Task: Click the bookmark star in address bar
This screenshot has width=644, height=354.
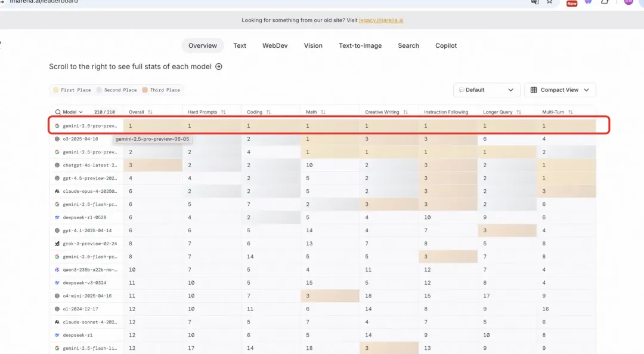Action: pyautogui.click(x=550, y=2)
